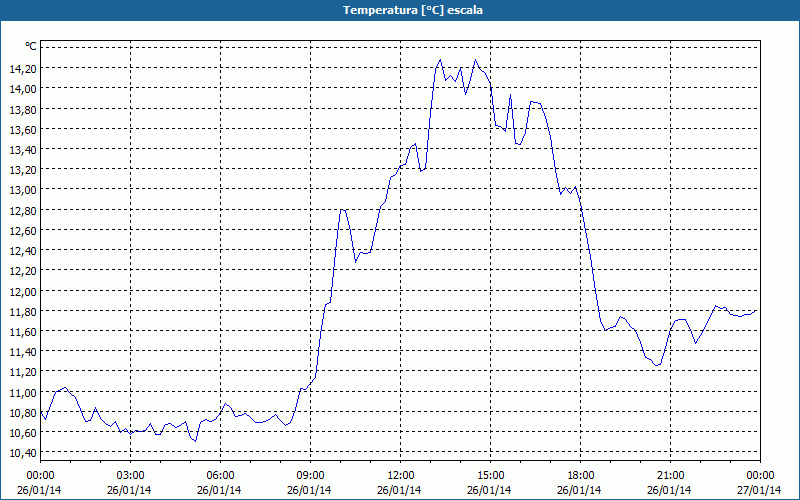Click the 13,60 y-axis value
The image size is (800, 500).
[22, 129]
